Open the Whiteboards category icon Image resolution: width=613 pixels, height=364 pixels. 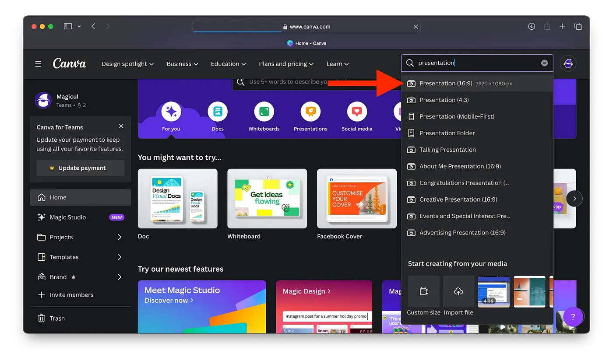[264, 112]
